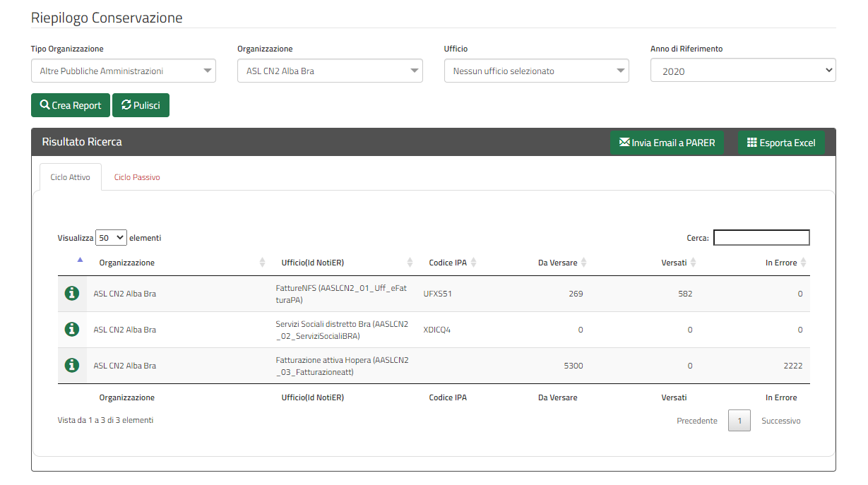Viewport: 868px width, 485px height.
Task: Focus the Cerca search field
Action: pos(761,238)
